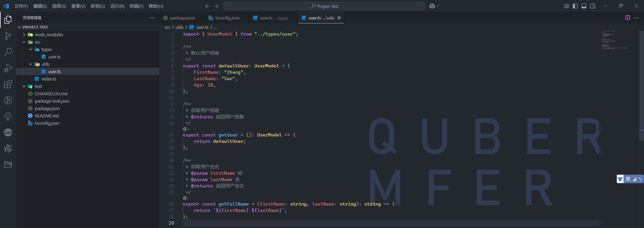The height and width of the screenshot is (228, 644).
Task: Open CHANGELOG.md in the explorer
Action: tap(51, 94)
